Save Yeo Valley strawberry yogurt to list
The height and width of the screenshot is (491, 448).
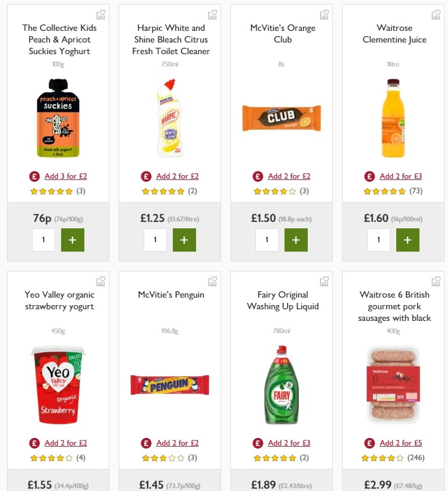pyautogui.click(x=101, y=280)
